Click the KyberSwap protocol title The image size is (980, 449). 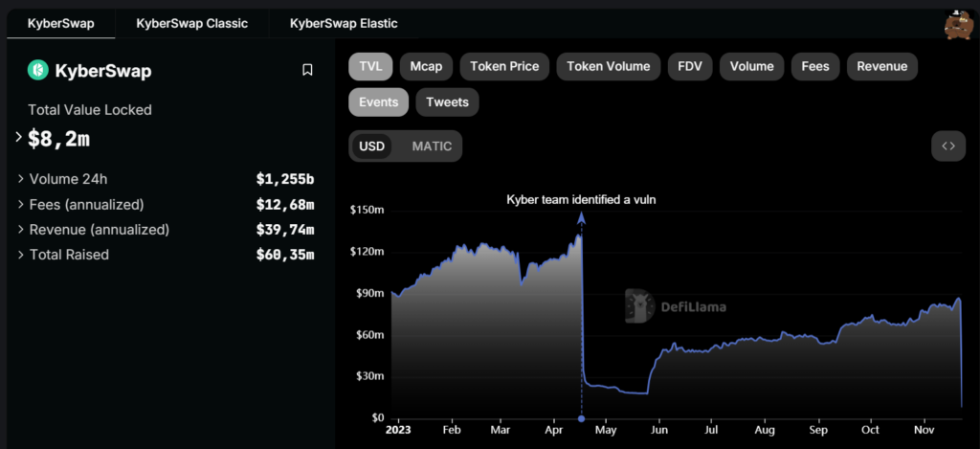[x=103, y=71]
